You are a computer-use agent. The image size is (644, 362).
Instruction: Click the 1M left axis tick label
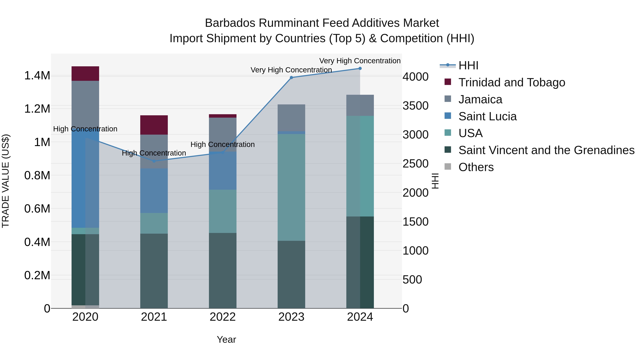click(x=42, y=142)
